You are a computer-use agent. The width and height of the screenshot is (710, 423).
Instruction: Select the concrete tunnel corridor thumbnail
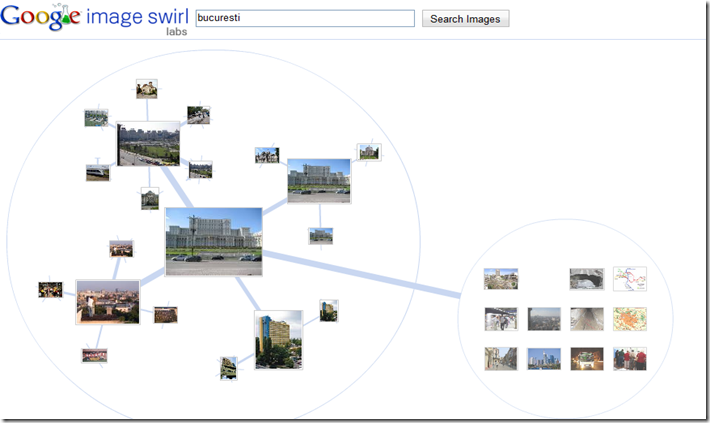coord(587,319)
